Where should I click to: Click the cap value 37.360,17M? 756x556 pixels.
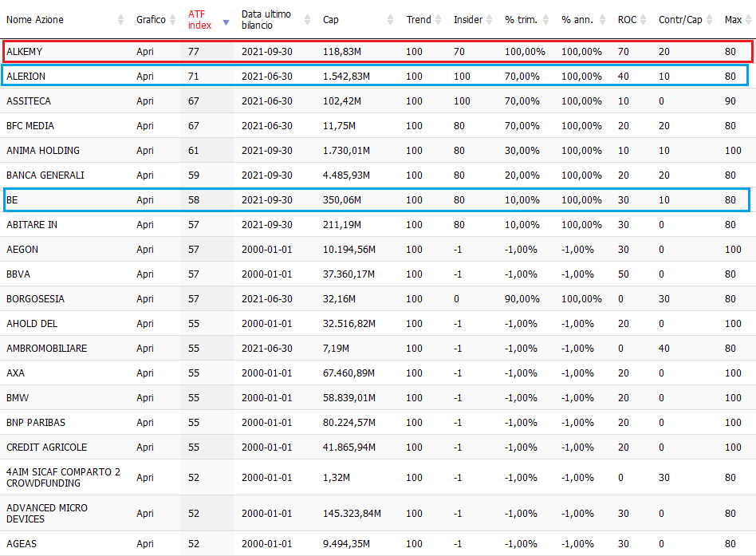pyautogui.click(x=349, y=274)
